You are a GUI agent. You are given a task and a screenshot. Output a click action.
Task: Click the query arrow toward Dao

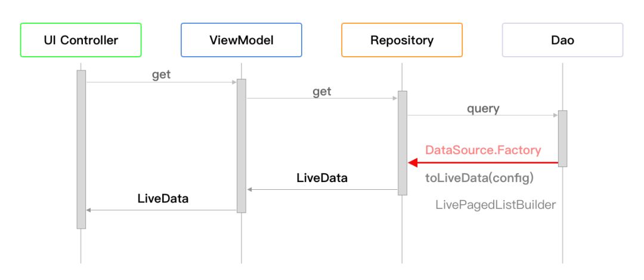[x=482, y=115]
